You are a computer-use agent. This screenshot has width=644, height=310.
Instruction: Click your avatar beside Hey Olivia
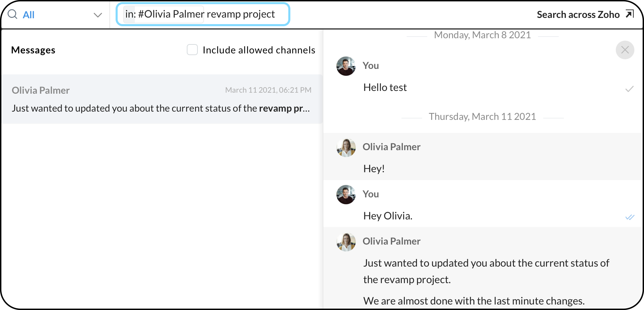tap(346, 195)
